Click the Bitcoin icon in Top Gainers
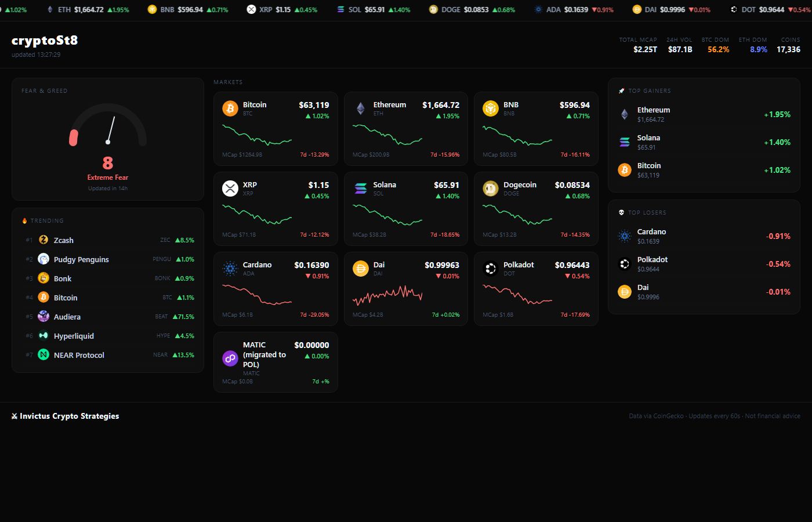Image resolution: width=812 pixels, height=522 pixels. (625, 170)
